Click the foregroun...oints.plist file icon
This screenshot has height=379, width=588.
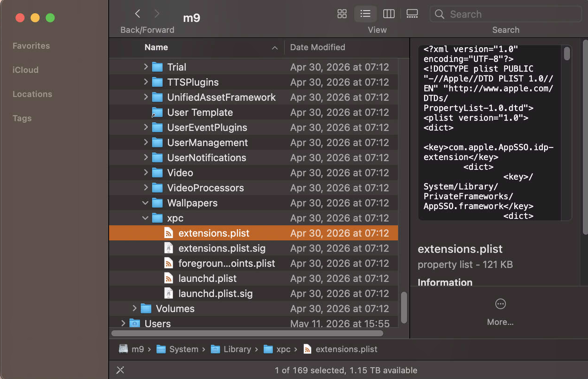[168, 263]
